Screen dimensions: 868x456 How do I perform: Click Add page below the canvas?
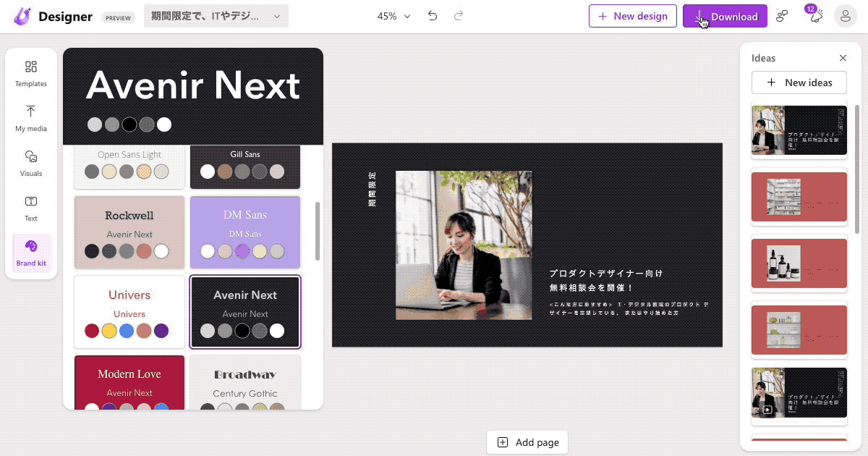click(x=527, y=442)
